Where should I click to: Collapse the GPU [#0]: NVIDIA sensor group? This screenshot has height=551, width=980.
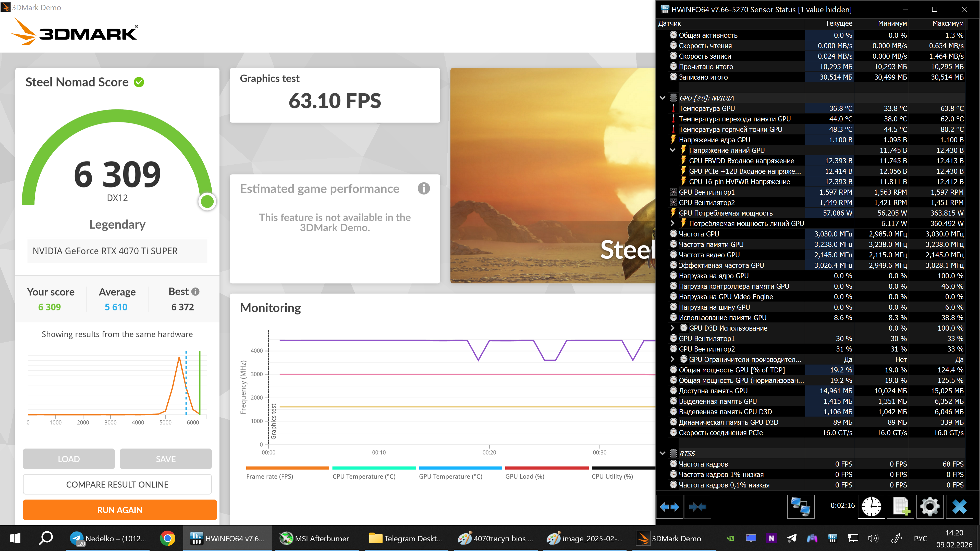coord(662,98)
